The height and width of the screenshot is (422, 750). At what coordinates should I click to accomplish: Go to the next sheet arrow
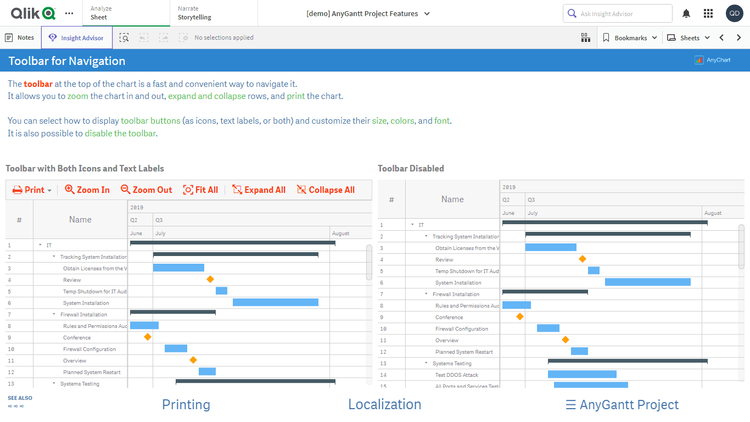tap(739, 37)
